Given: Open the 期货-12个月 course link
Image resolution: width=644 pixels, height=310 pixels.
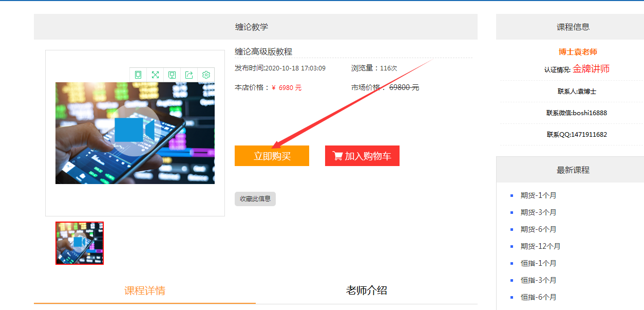Looking at the screenshot, I should 540,246.
